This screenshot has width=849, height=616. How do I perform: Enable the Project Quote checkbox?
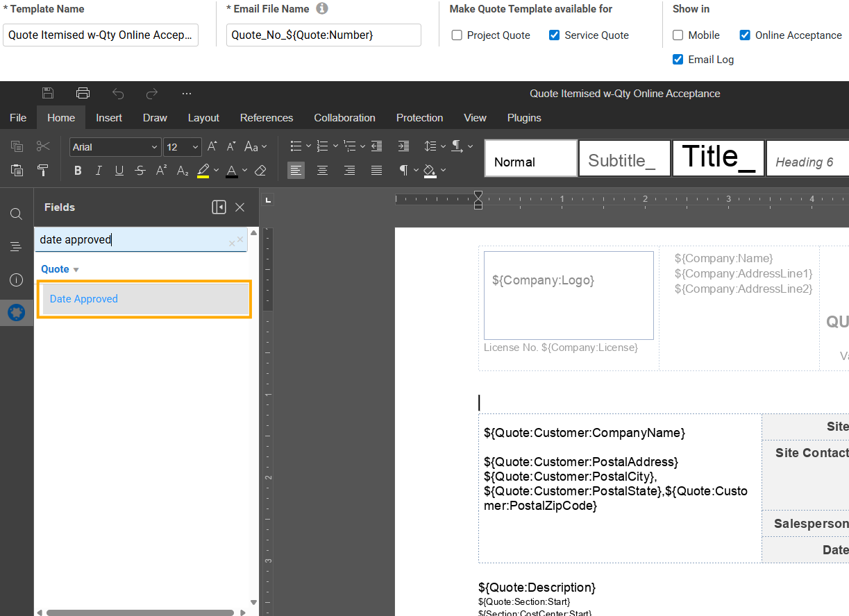click(x=457, y=35)
